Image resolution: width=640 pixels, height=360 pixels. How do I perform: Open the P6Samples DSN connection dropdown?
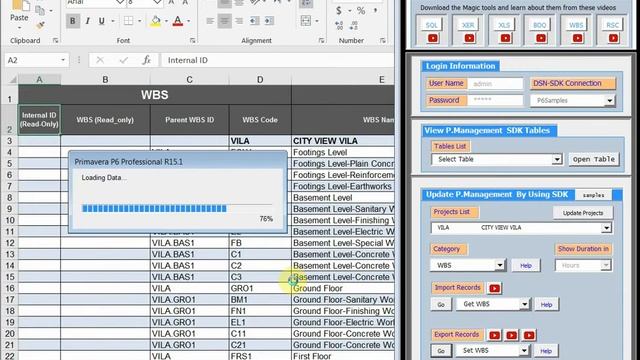(x=609, y=100)
